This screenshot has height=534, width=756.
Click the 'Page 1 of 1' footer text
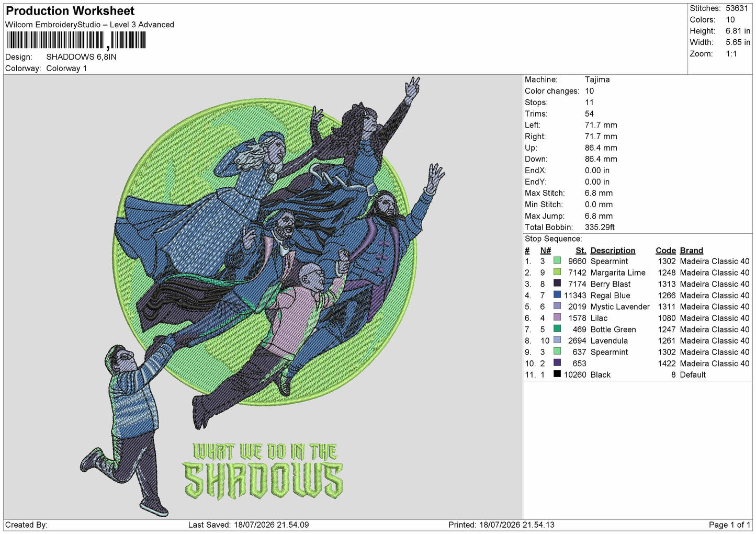pos(729,525)
